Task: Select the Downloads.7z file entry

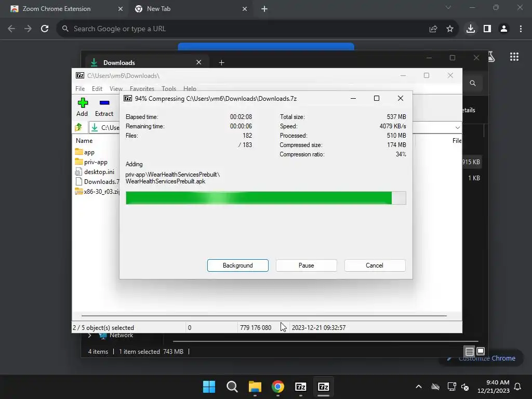Action: [97, 181]
